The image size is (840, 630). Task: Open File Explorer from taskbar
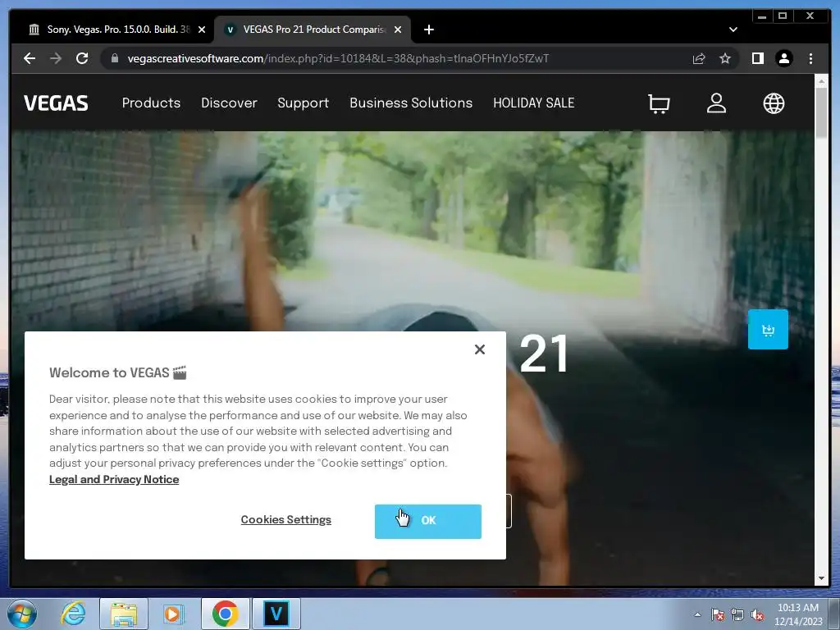click(124, 614)
